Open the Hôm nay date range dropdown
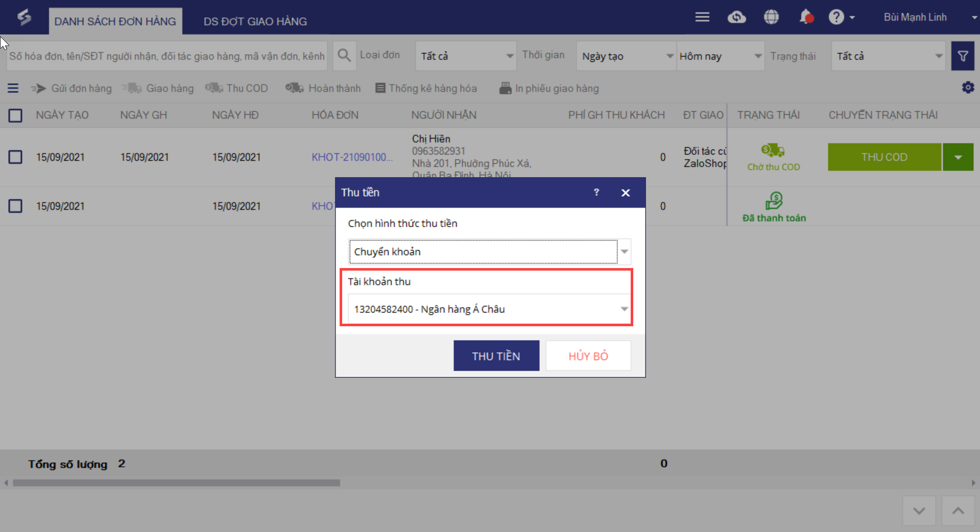 click(721, 56)
